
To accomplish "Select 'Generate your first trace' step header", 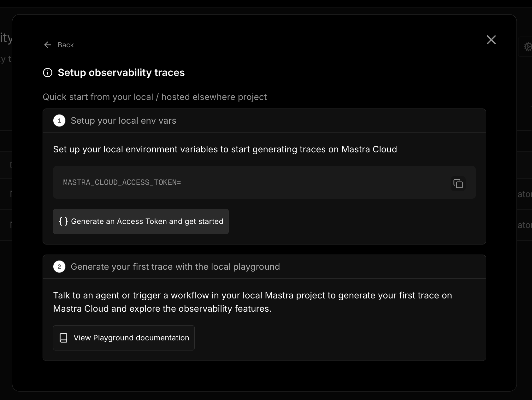I will click(175, 267).
